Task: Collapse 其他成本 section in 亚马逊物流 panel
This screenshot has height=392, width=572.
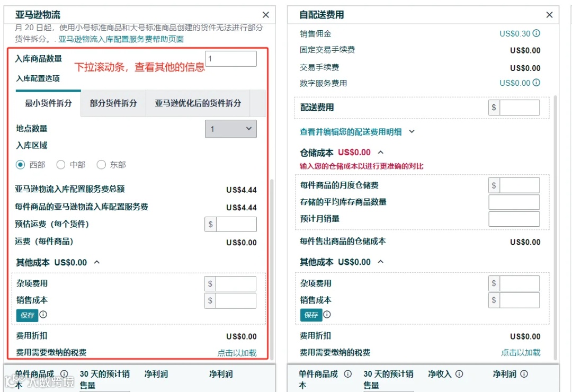Action: point(97,262)
